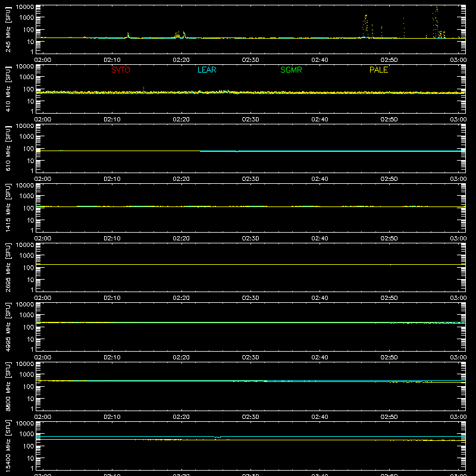The width and height of the screenshot is (476, 476).
Task: Click the 10000 y-axis value on 8800 MHz plot
Action: coord(25,364)
